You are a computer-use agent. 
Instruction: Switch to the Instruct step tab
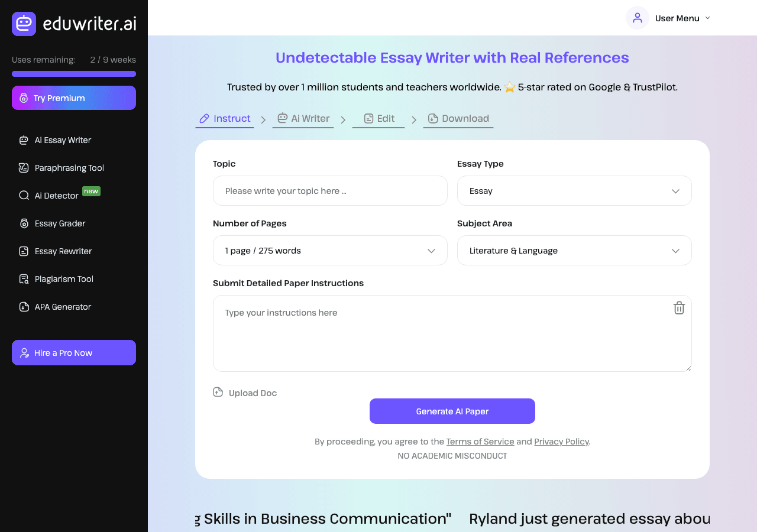(225, 119)
